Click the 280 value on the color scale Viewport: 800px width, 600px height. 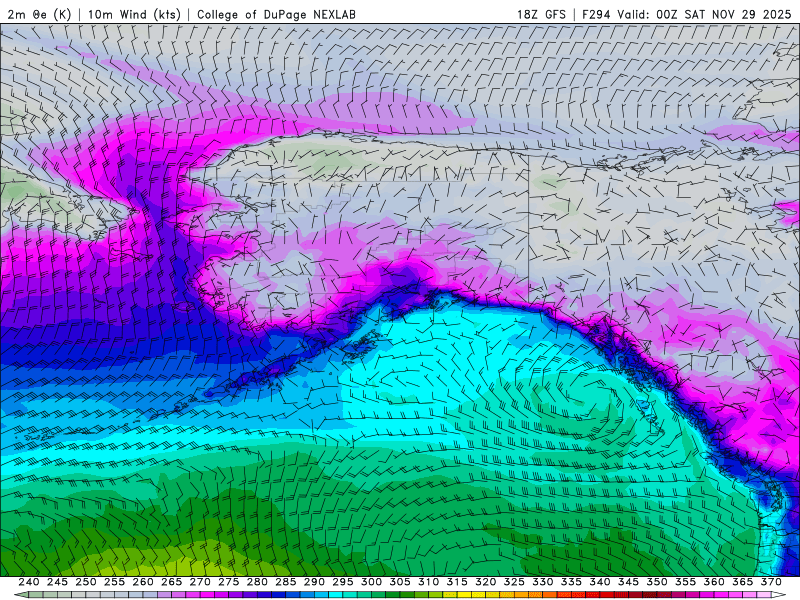tap(257, 582)
